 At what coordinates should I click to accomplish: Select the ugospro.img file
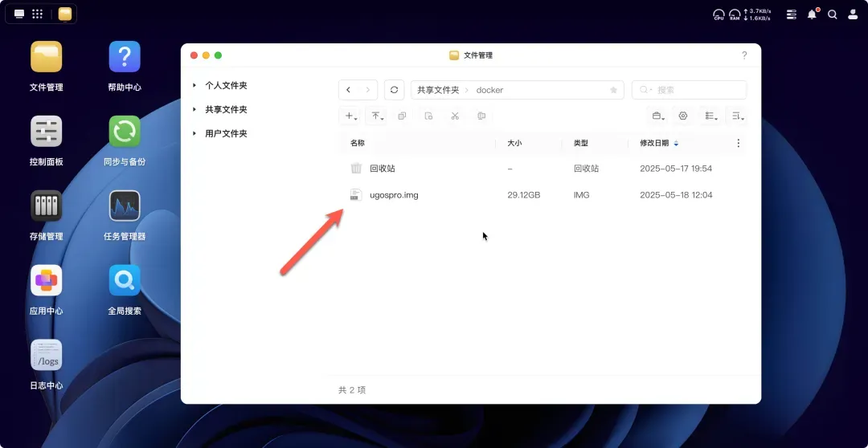pos(394,195)
